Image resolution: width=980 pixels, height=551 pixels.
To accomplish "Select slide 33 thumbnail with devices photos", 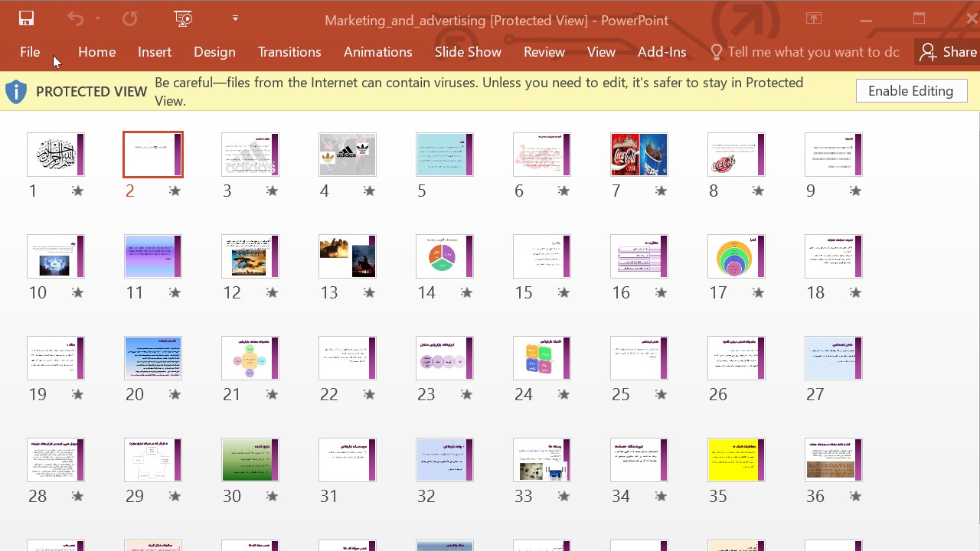I will [x=542, y=460].
